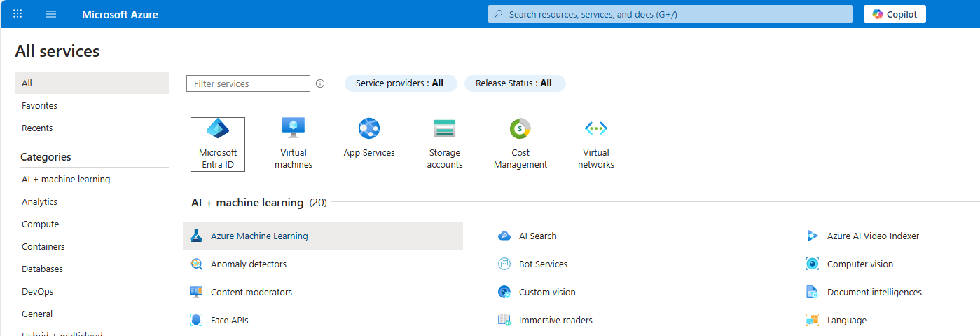Click the Content moderators icon
The height and width of the screenshot is (336, 980).
(x=196, y=293)
